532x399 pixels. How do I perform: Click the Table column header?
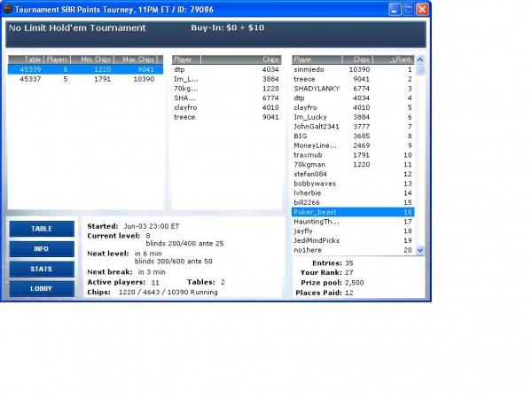29,59
